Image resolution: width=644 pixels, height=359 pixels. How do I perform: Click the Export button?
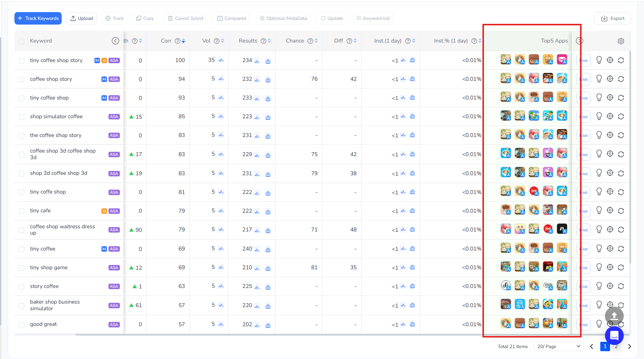click(x=612, y=18)
